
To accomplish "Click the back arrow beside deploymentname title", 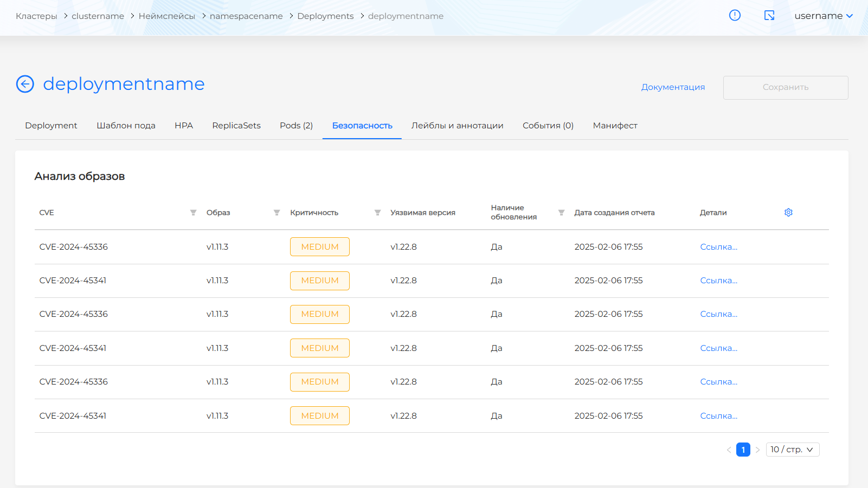I will pos(25,84).
